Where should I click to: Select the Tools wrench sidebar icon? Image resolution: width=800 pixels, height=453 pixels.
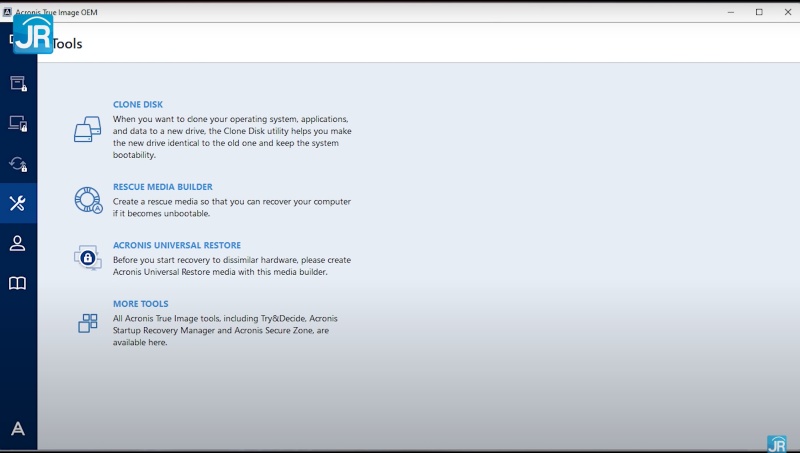pos(18,203)
